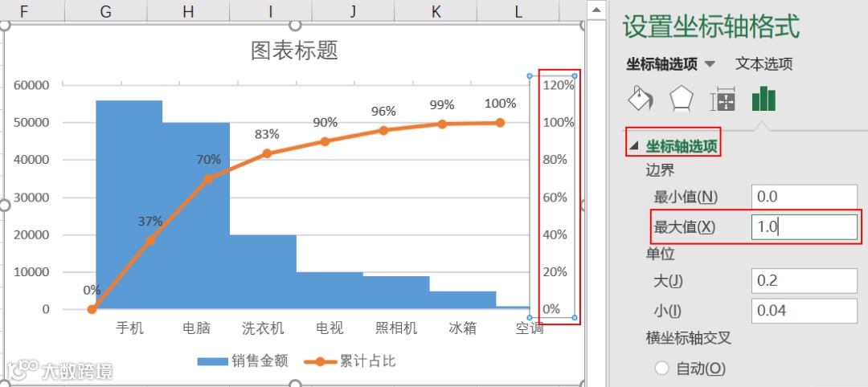Viewport: 868px width, 387px height.
Task: Click the 60000 primary axis label
Action: pyautogui.click(x=31, y=85)
